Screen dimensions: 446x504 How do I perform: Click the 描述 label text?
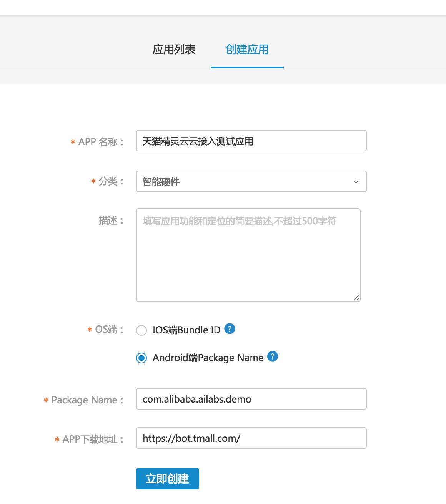[111, 220]
